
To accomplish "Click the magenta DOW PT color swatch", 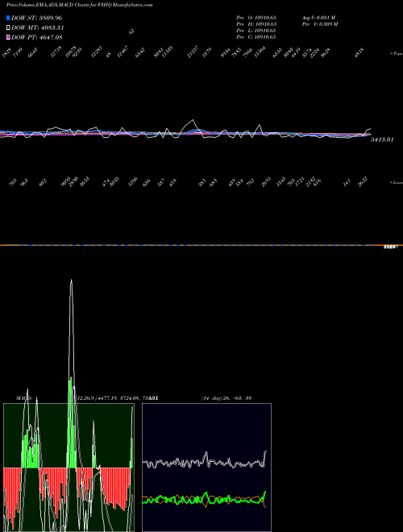I will click(8, 37).
